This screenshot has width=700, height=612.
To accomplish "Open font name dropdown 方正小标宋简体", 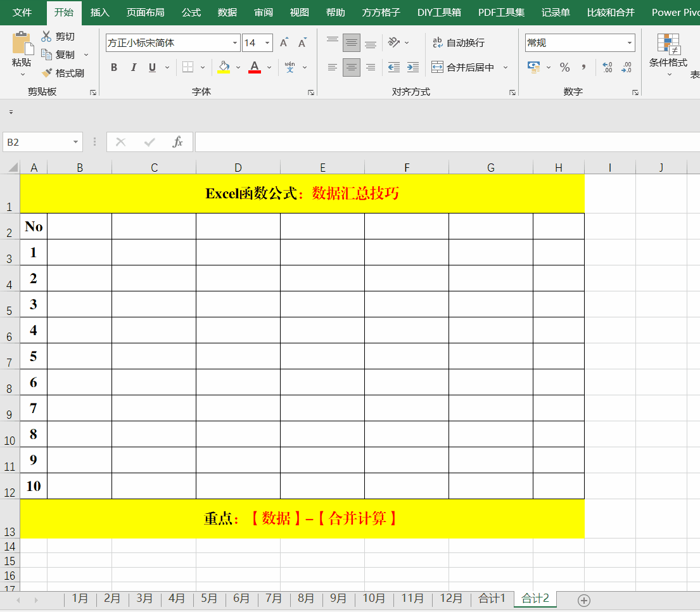I will point(235,43).
